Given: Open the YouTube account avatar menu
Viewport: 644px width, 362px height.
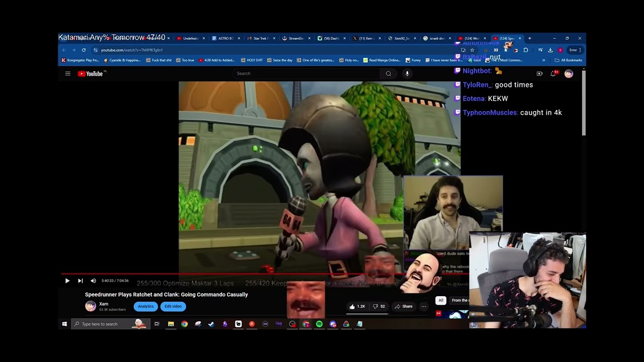Looking at the screenshot, I should pos(569,73).
